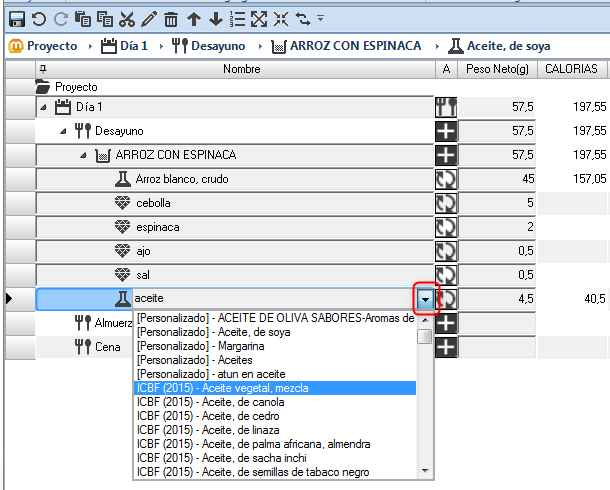610x490 pixels.
Task: Collapse all with inward arrows icon
Action: pyautogui.click(x=281, y=19)
